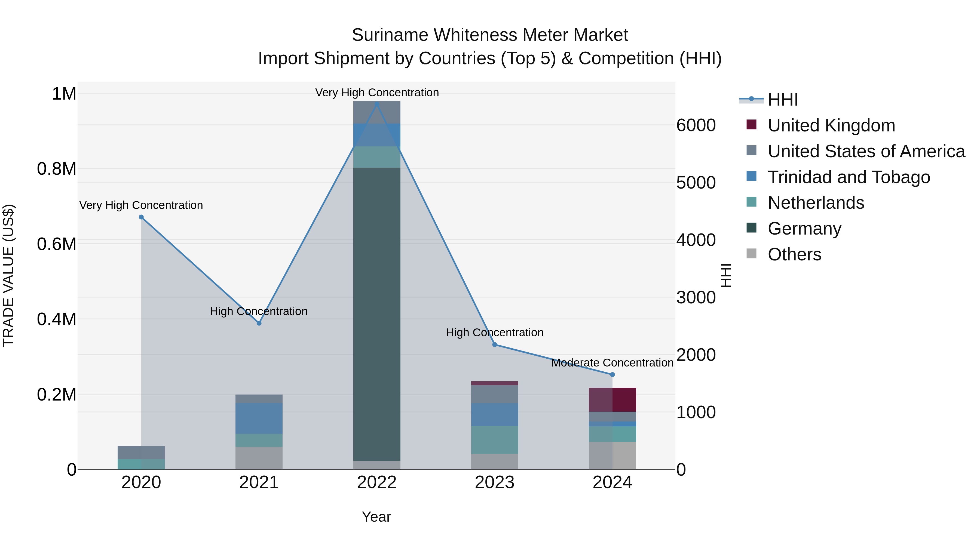Click 'High Concentration' label above 2021

[259, 311]
